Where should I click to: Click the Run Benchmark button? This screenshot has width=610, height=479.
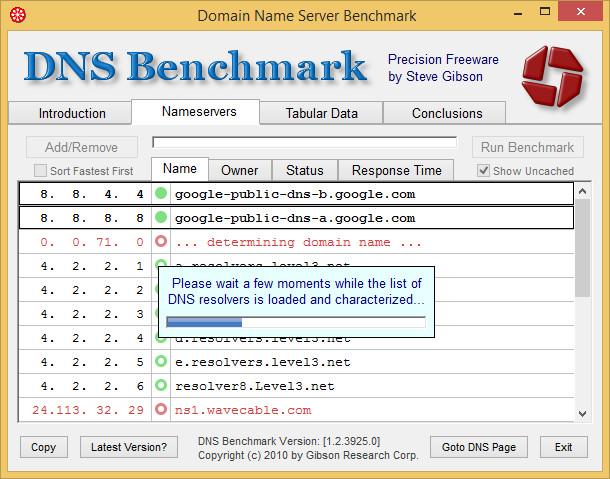[x=528, y=147]
